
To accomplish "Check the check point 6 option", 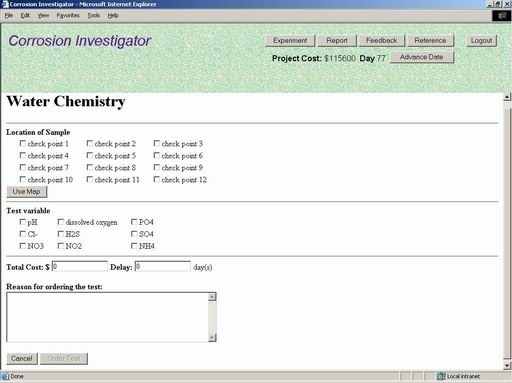I will [x=157, y=155].
